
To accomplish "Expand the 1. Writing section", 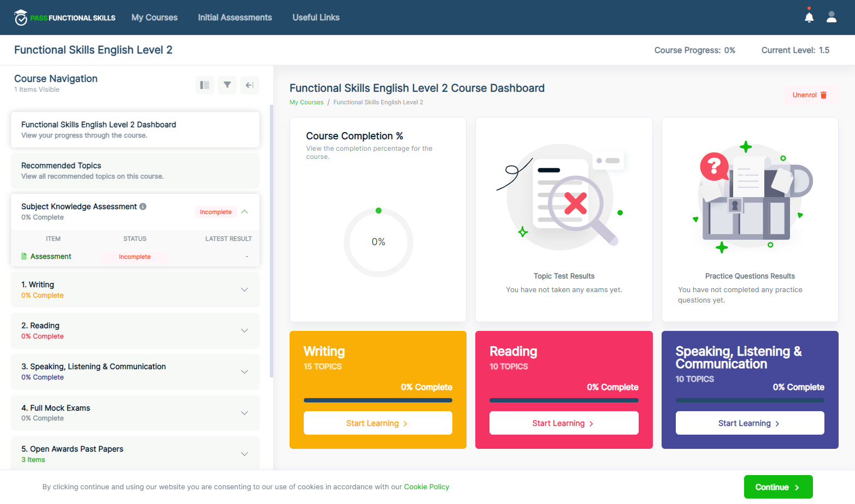I will (245, 290).
